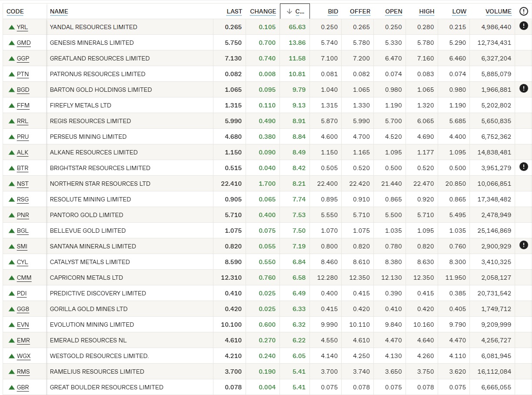
Task: Sort by the BID column header
Action: [332, 11]
